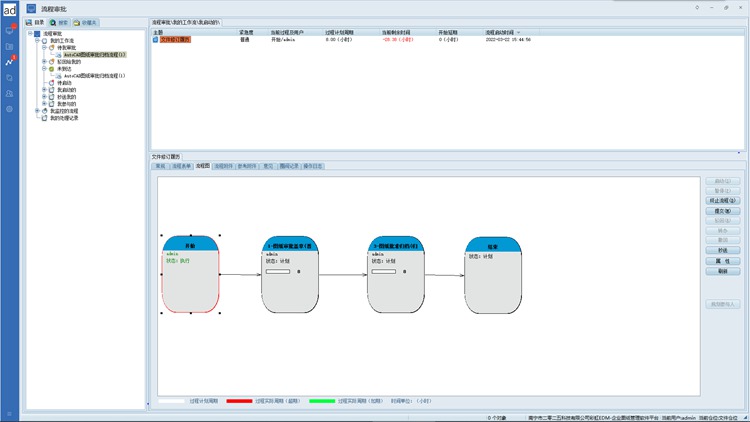Switch to the 收藏夹 tab

pyautogui.click(x=85, y=22)
